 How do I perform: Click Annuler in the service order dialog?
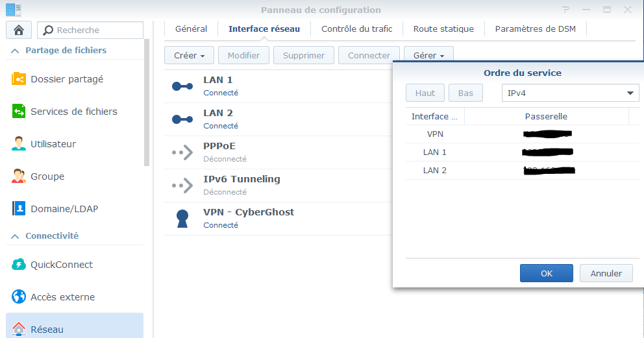point(606,273)
